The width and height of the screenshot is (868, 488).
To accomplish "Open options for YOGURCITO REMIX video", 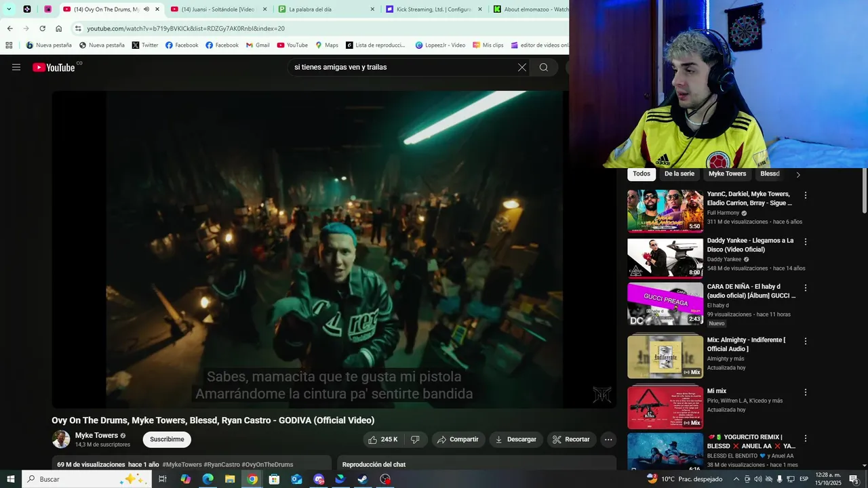I will [806, 439].
